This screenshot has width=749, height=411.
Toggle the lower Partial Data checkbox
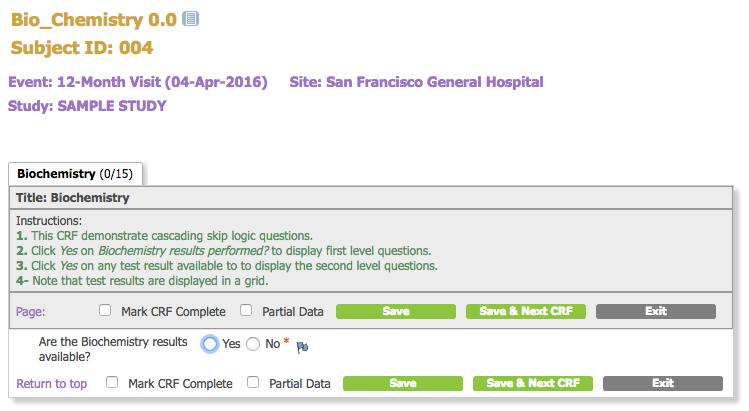tap(252, 383)
